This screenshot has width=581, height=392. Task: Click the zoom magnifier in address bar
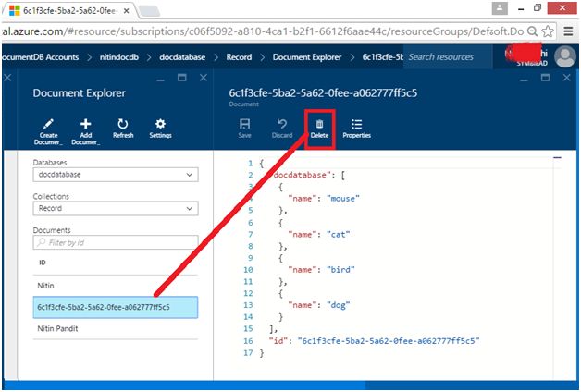pyautogui.click(x=533, y=31)
